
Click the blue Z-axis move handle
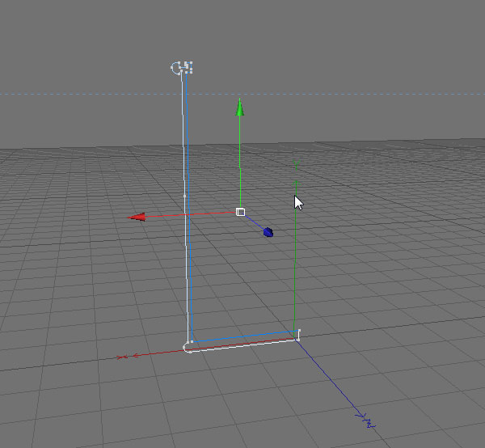pos(268,232)
